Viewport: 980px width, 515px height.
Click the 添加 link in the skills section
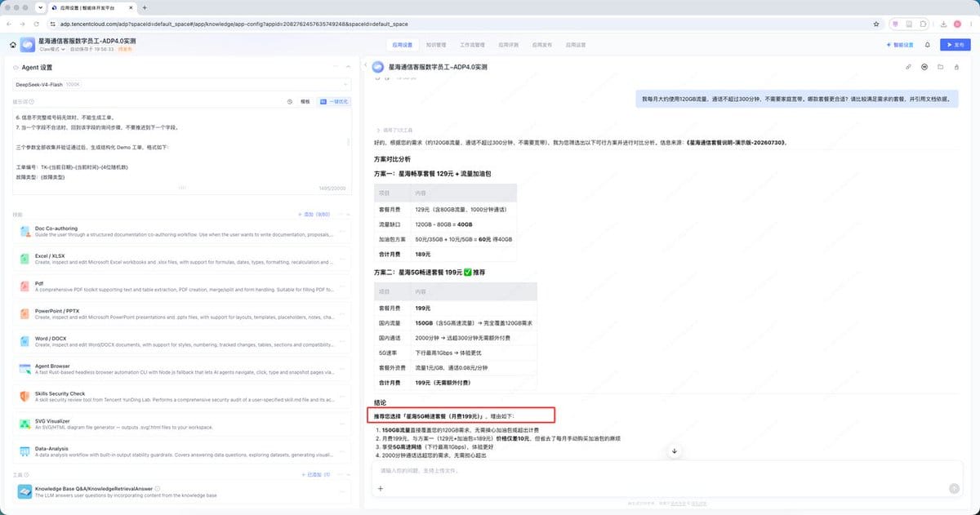(x=314, y=214)
